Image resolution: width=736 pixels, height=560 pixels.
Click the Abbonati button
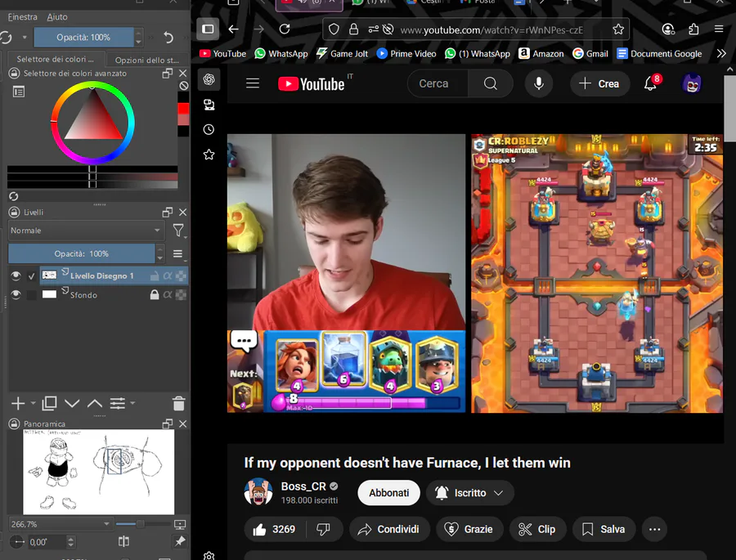pyautogui.click(x=388, y=493)
